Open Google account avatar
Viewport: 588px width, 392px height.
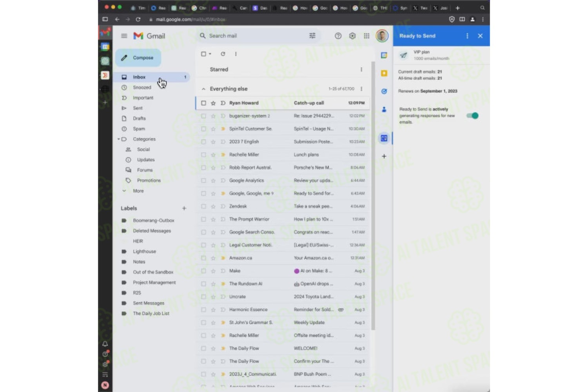point(382,36)
